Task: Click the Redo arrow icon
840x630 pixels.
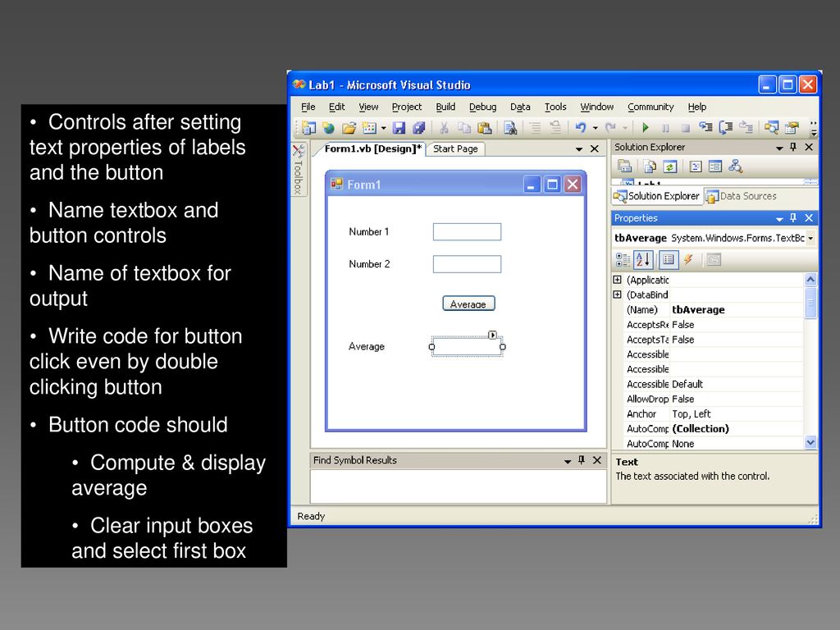Action: pyautogui.click(x=610, y=127)
